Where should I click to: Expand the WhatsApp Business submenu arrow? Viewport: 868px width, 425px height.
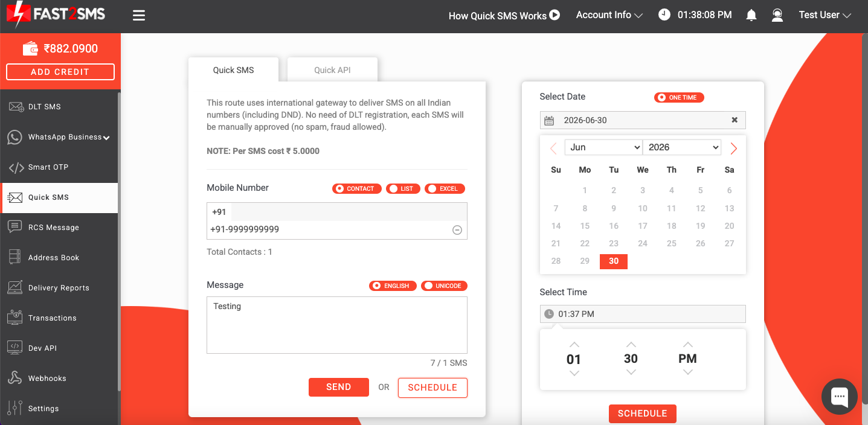tap(106, 138)
